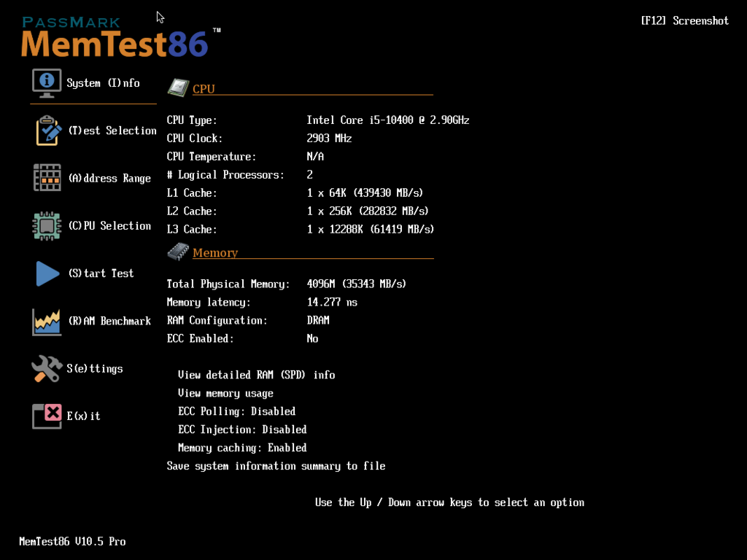Click the System Info monitor icon
The width and height of the screenshot is (747, 560).
coord(47,83)
